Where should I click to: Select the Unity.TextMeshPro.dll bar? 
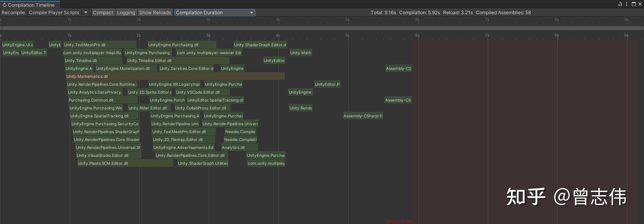(100, 45)
